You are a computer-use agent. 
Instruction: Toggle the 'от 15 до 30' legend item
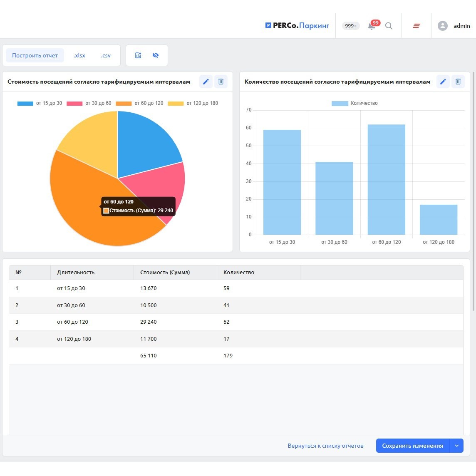[x=40, y=103]
